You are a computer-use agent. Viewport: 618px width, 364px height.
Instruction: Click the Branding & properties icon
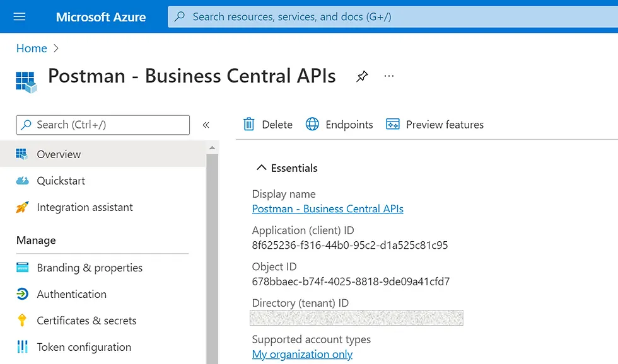[x=23, y=268]
